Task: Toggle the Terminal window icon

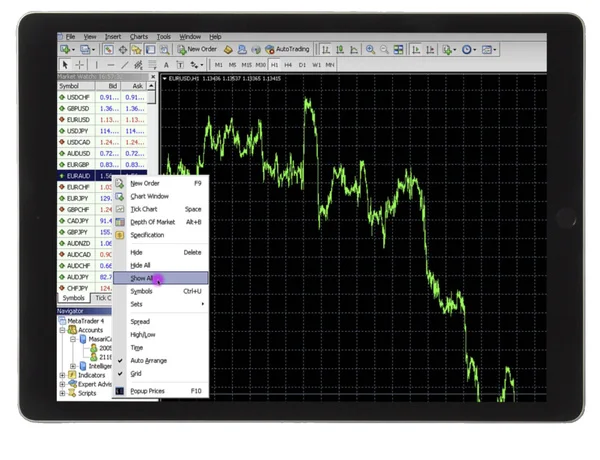Action: [150, 49]
